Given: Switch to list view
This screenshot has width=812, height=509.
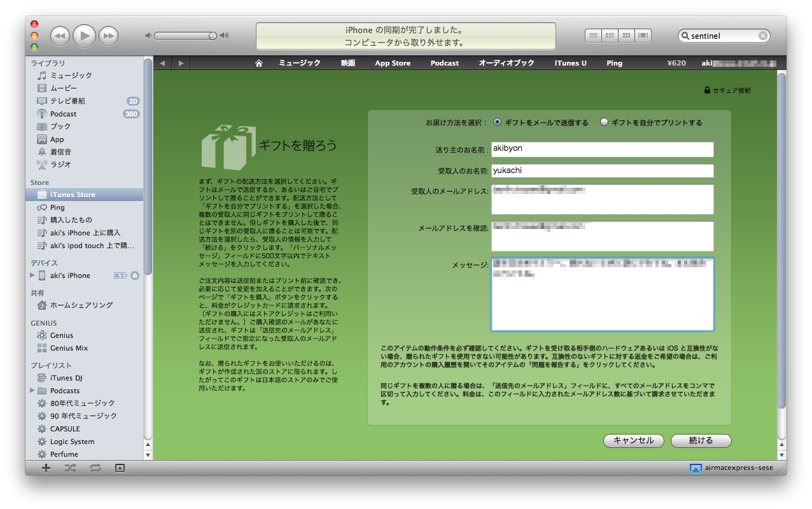Looking at the screenshot, I should [593, 36].
